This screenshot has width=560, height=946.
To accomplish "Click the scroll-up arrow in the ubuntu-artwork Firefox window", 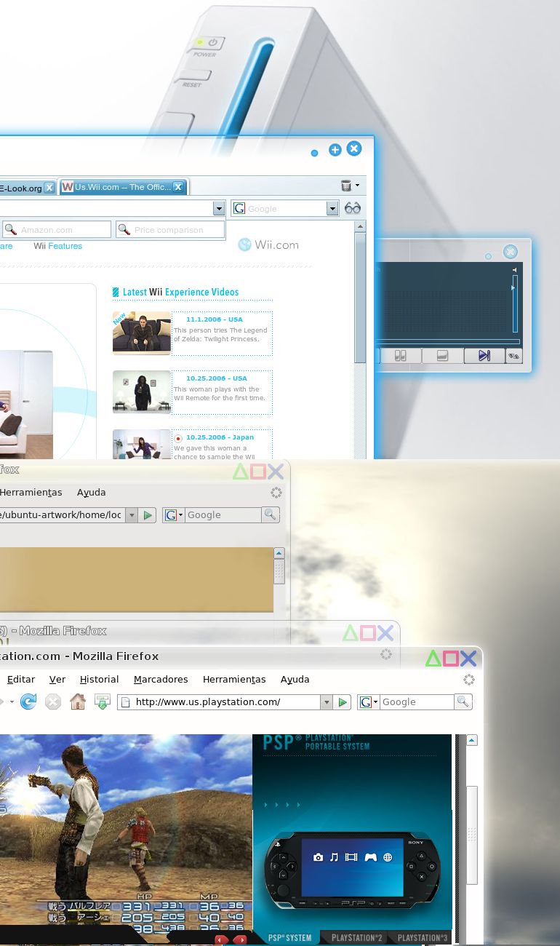I will click(279, 554).
